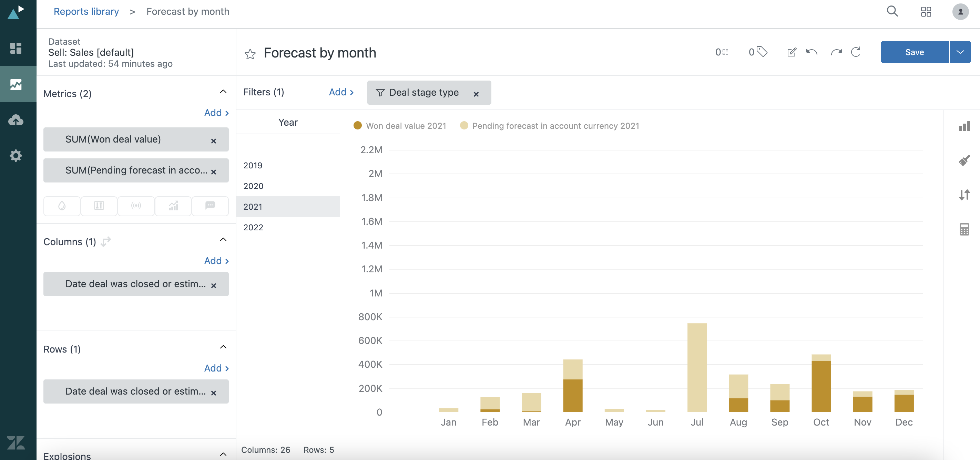Remove the Deal stage type filter
Viewport: 980px width, 460px height.
coord(476,94)
